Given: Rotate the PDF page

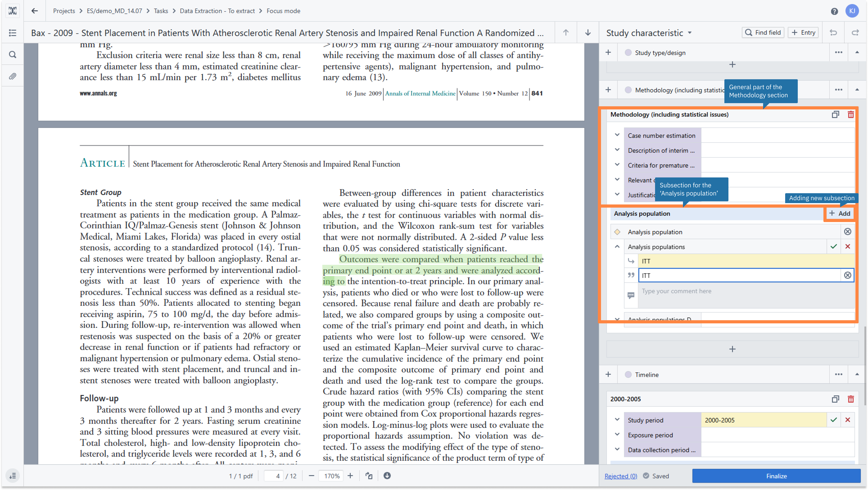Looking at the screenshot, I should pos(369,476).
